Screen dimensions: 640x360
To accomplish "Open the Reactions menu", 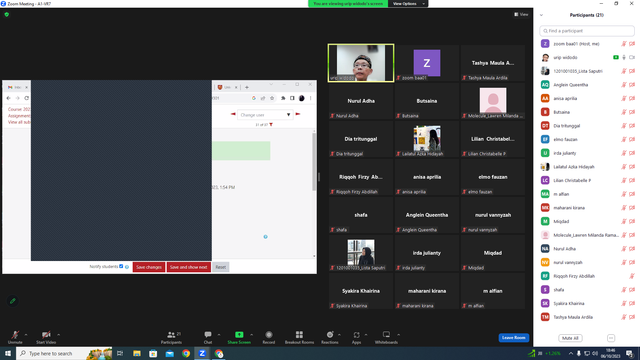I will (x=330, y=337).
